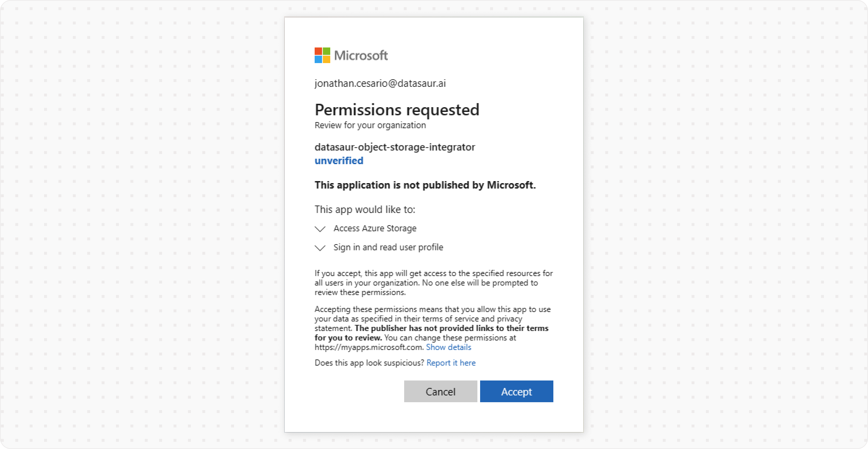Accept the requested permissions
Image resolution: width=868 pixels, height=449 pixels.
tap(516, 391)
